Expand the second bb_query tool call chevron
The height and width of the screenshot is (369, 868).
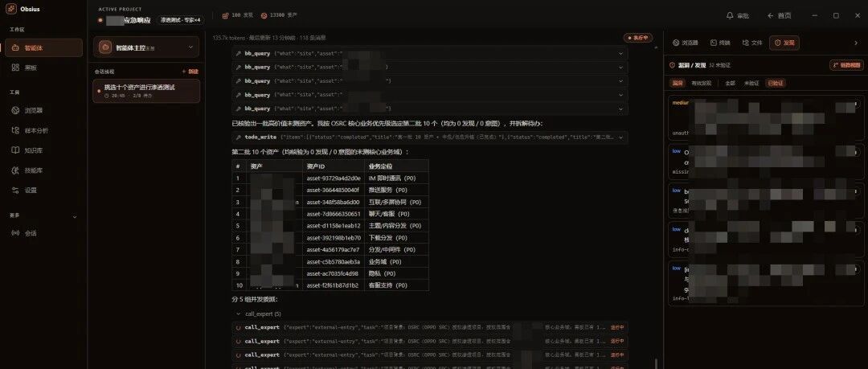click(620, 68)
